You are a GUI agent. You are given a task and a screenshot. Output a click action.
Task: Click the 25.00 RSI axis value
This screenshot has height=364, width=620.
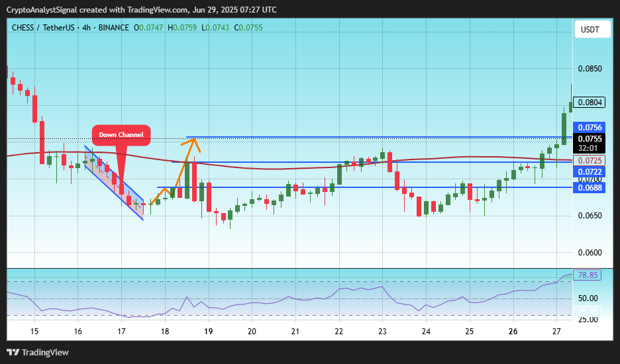click(588, 320)
